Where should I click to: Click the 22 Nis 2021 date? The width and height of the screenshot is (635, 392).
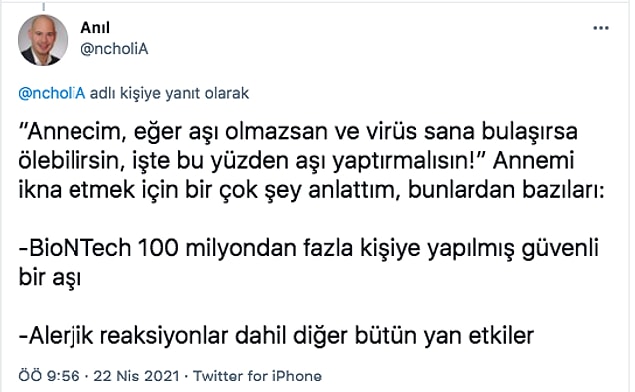(136, 376)
